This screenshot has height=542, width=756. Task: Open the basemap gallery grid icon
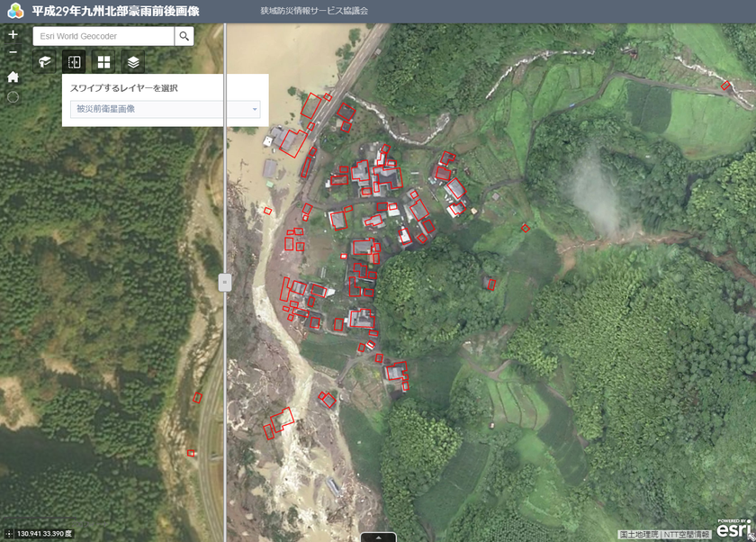103,62
